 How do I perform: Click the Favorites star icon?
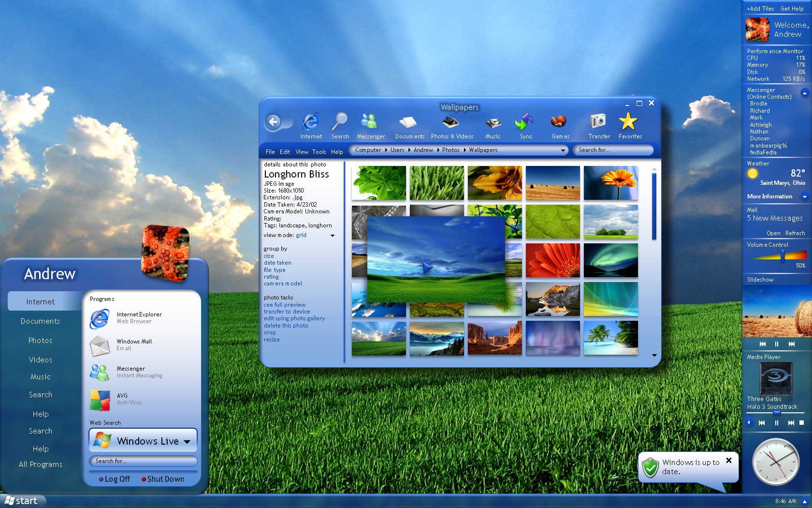click(630, 126)
